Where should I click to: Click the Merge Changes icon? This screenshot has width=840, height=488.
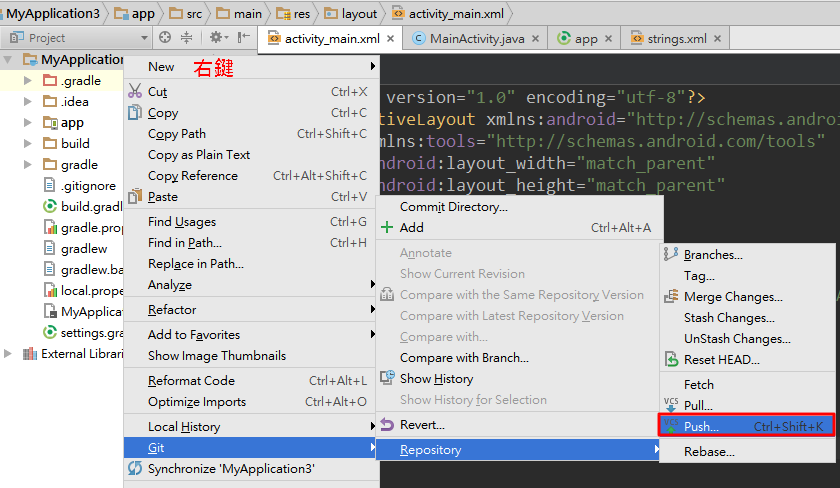click(x=671, y=296)
